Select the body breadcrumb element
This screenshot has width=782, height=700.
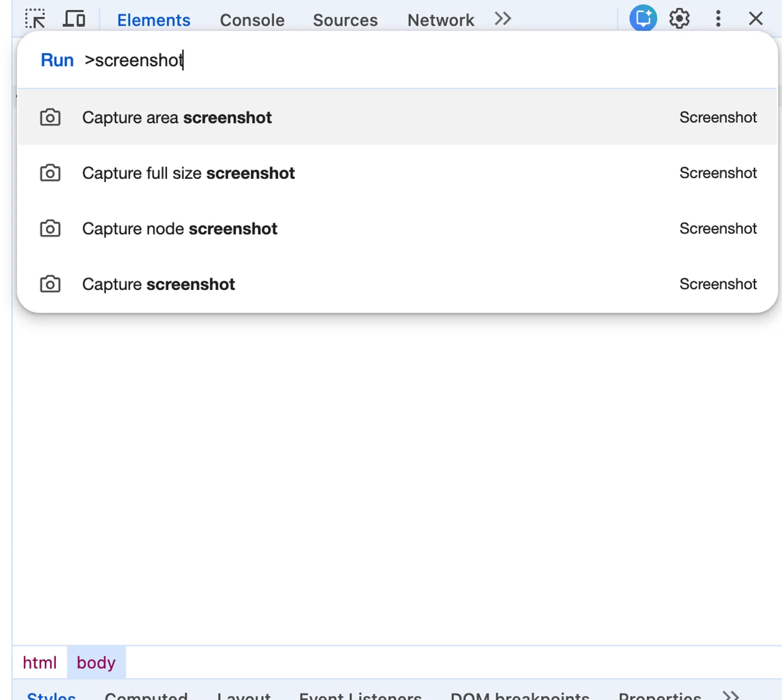[x=96, y=663]
